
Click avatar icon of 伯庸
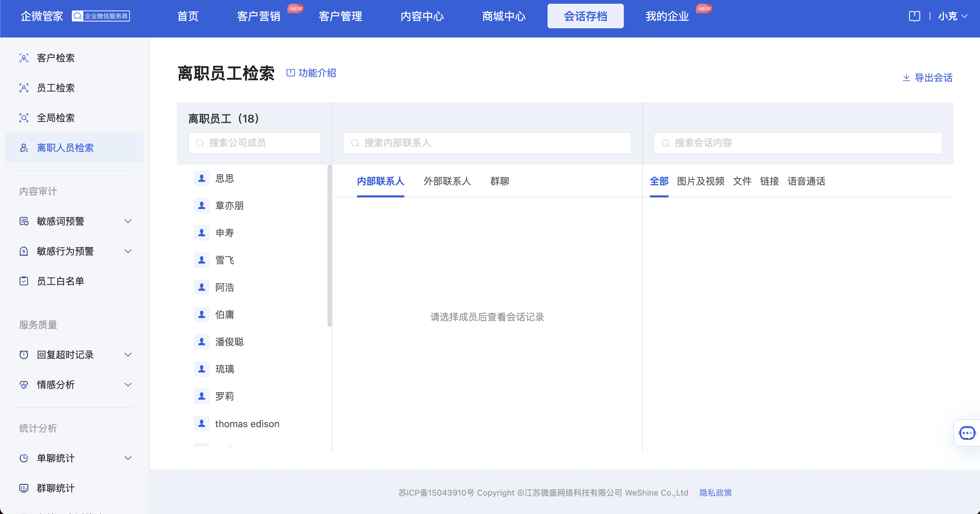pyautogui.click(x=202, y=315)
